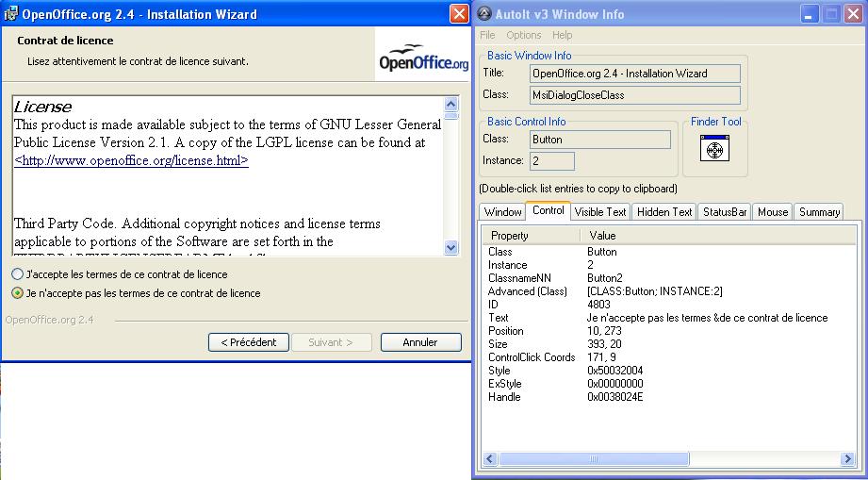Click the OpenOffice installer title bar icon
The width and height of the screenshot is (868, 480).
click(x=11, y=14)
